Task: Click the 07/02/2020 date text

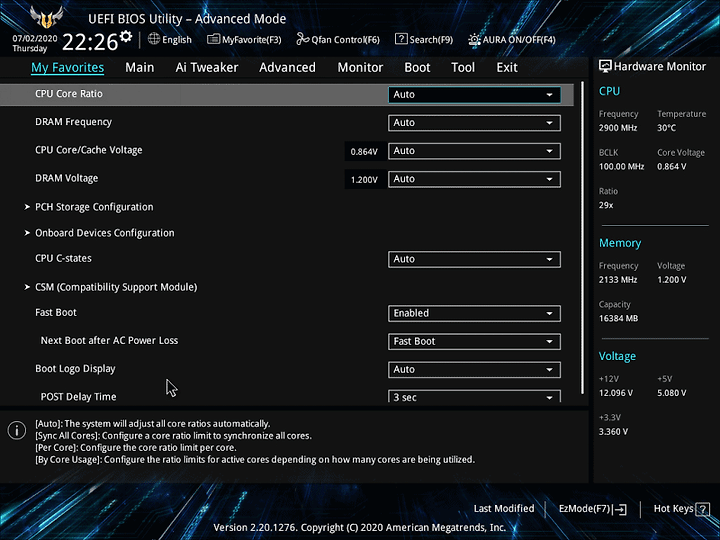Action: pos(35,39)
